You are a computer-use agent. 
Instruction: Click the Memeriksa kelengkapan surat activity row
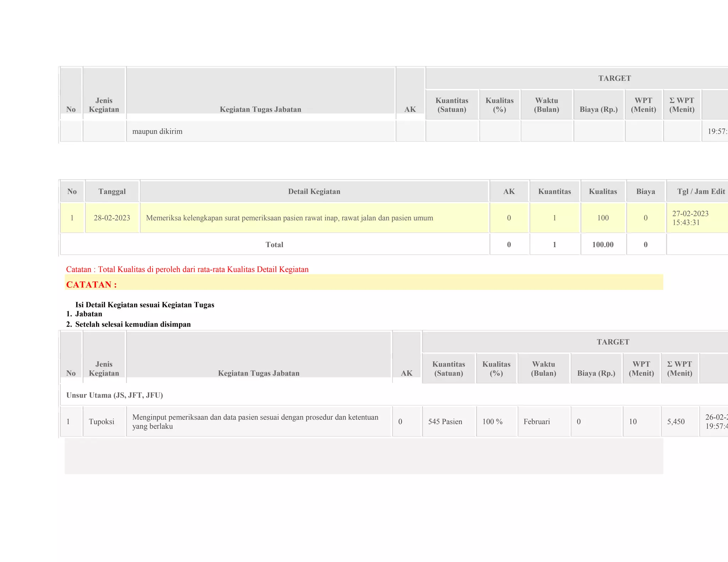click(289, 218)
